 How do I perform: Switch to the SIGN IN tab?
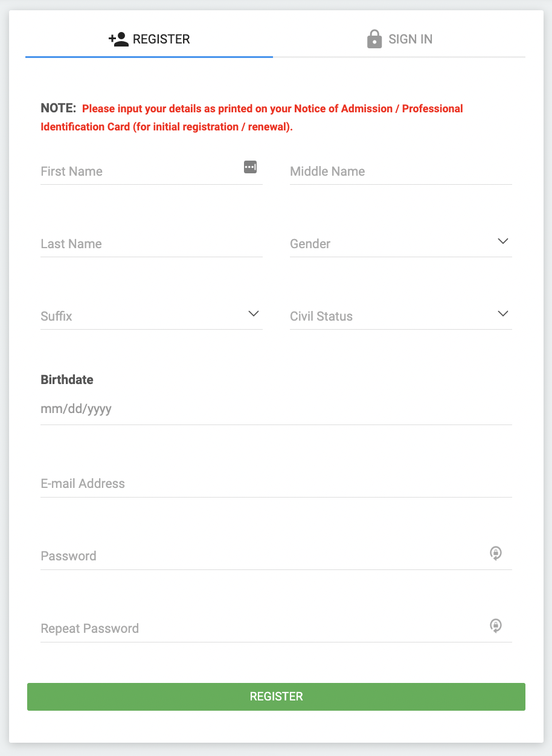[411, 39]
